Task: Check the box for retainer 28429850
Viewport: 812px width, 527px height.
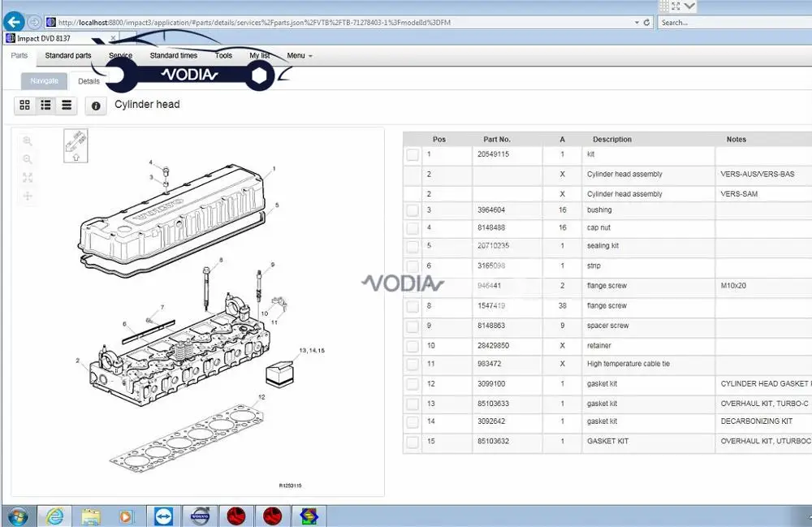Action: pyautogui.click(x=412, y=346)
